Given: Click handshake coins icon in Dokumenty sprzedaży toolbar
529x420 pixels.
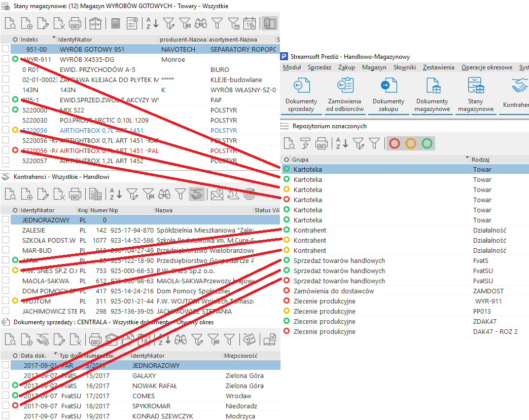Looking at the screenshot, I should click(x=43, y=339).
